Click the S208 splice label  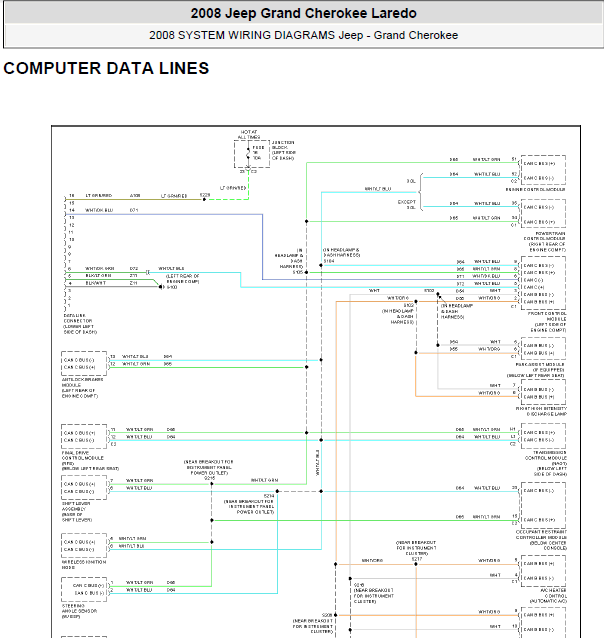327,615
